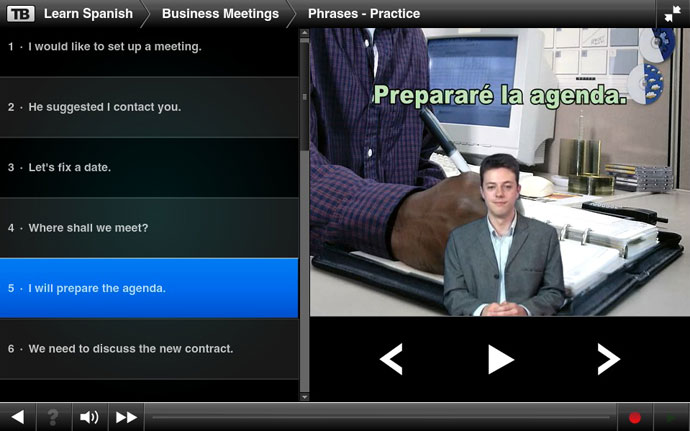Image resolution: width=690 pixels, height=431 pixels.
Task: Select phrase 'I would like to set up a meeting'
Action: (x=148, y=46)
